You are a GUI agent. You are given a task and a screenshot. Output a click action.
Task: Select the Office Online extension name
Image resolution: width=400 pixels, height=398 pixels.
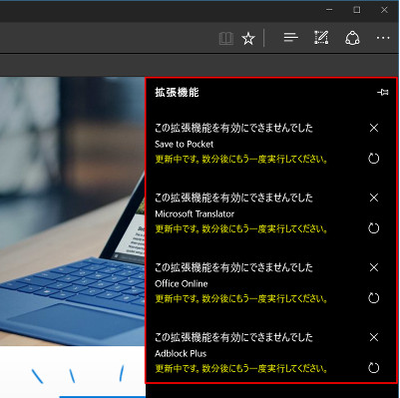click(x=181, y=284)
